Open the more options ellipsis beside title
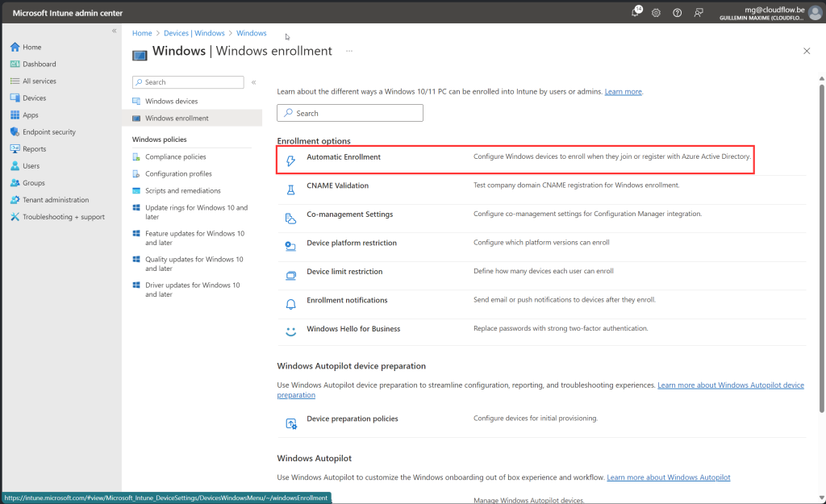This screenshot has width=826, height=504. point(348,51)
